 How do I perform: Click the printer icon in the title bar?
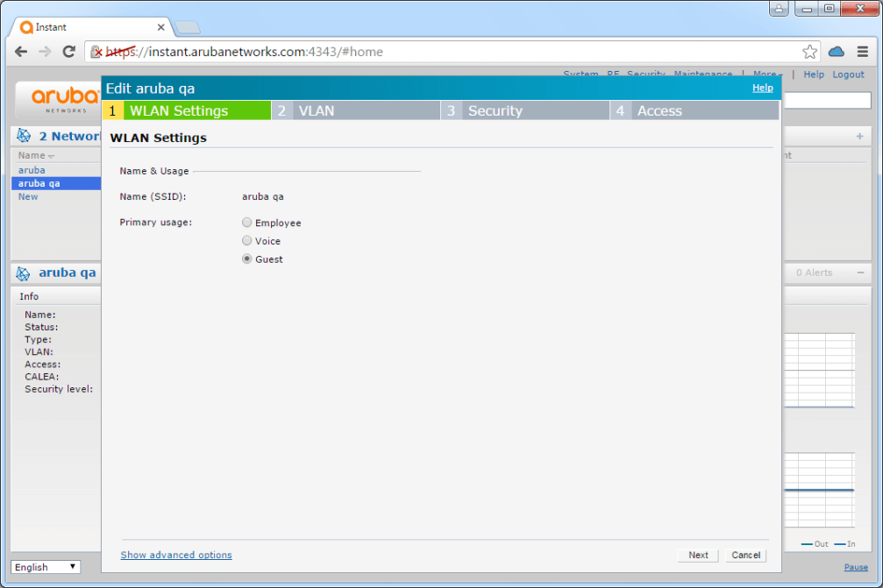coord(780,9)
